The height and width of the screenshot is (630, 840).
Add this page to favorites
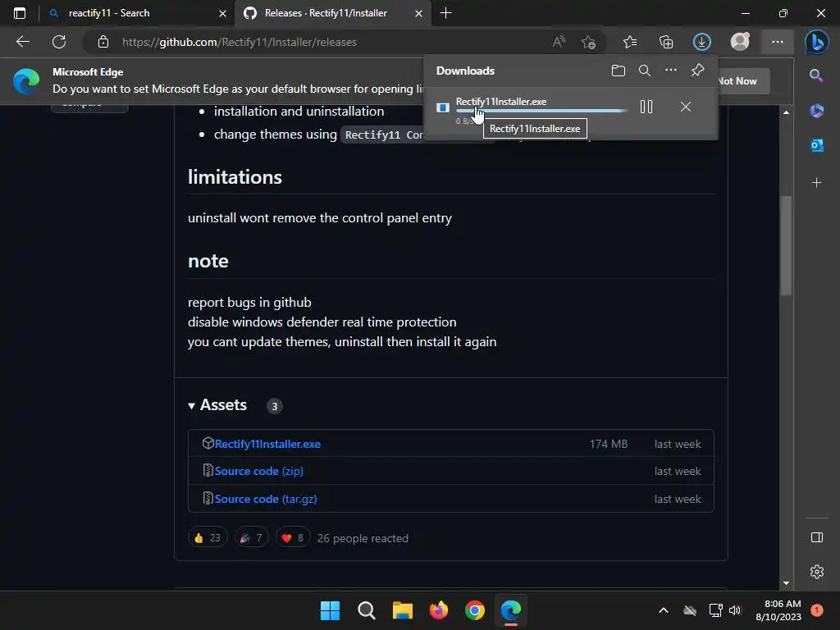tap(589, 42)
